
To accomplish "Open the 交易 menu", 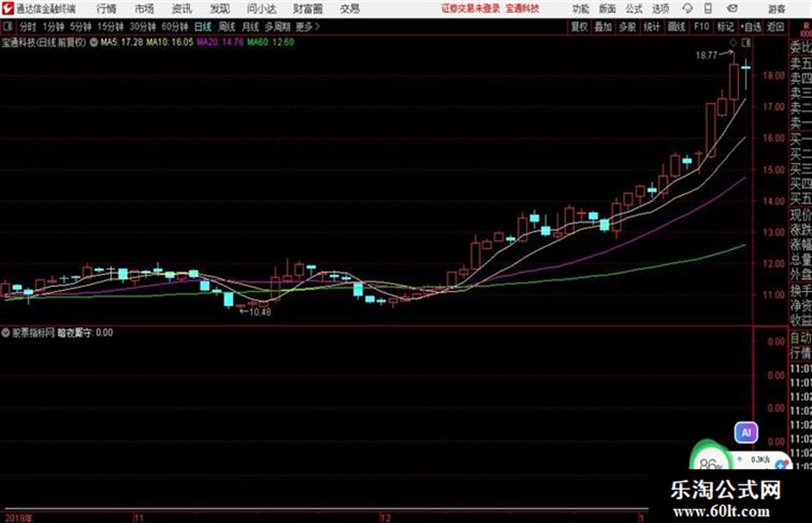I will pos(350,9).
